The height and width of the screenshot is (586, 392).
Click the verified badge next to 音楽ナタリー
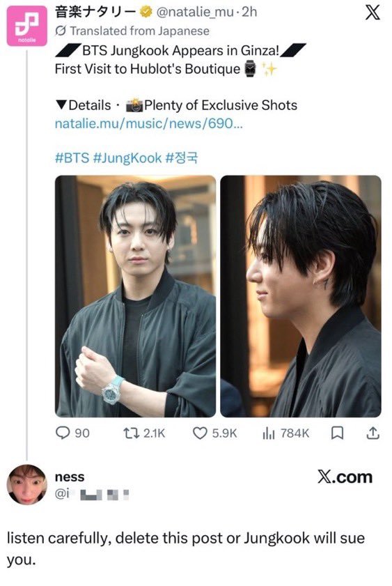point(146,12)
